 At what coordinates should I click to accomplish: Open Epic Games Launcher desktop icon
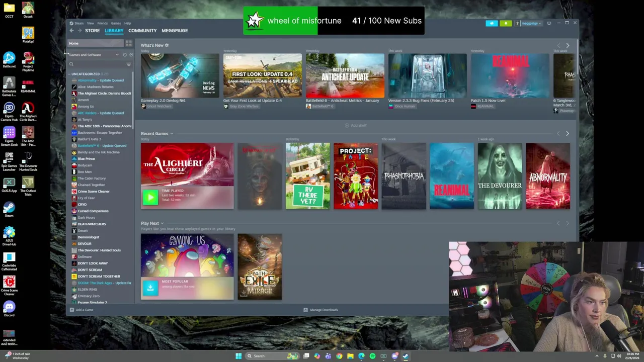[9, 162]
